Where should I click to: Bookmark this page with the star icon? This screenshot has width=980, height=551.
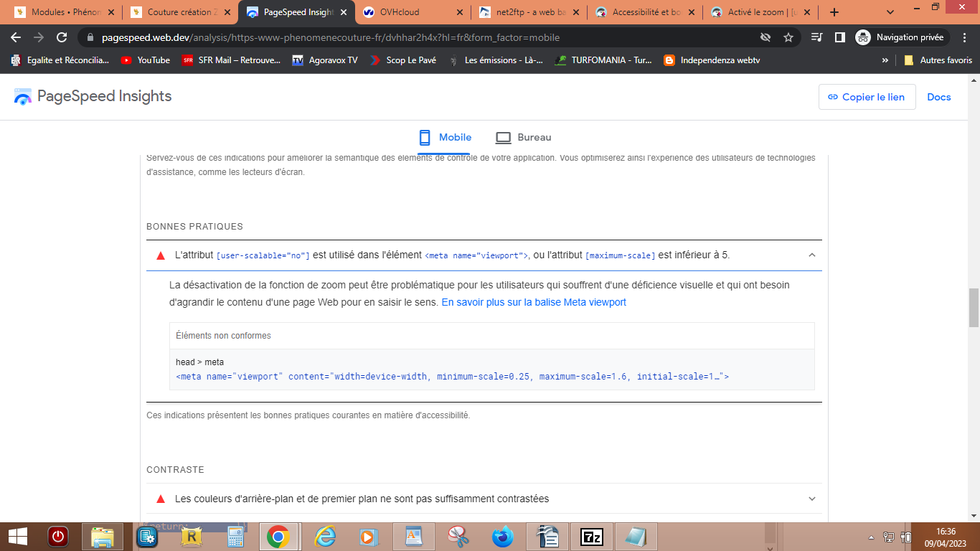[x=788, y=37]
